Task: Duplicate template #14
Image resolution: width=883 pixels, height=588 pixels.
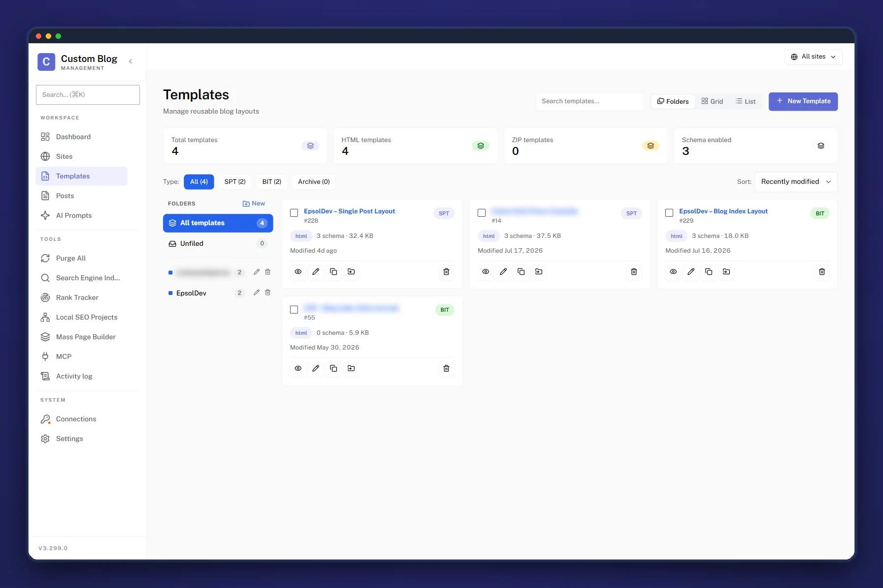Action: [521, 272]
